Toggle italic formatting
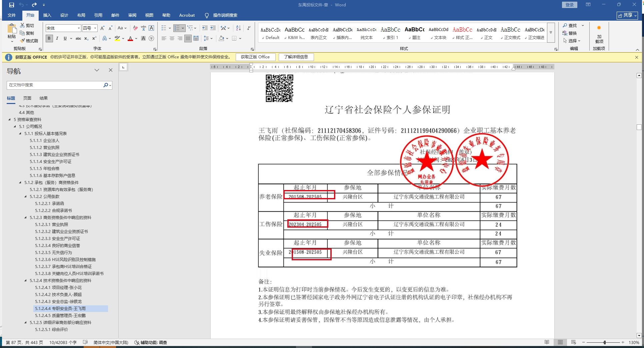The width and height of the screenshot is (644, 348). coord(57,38)
